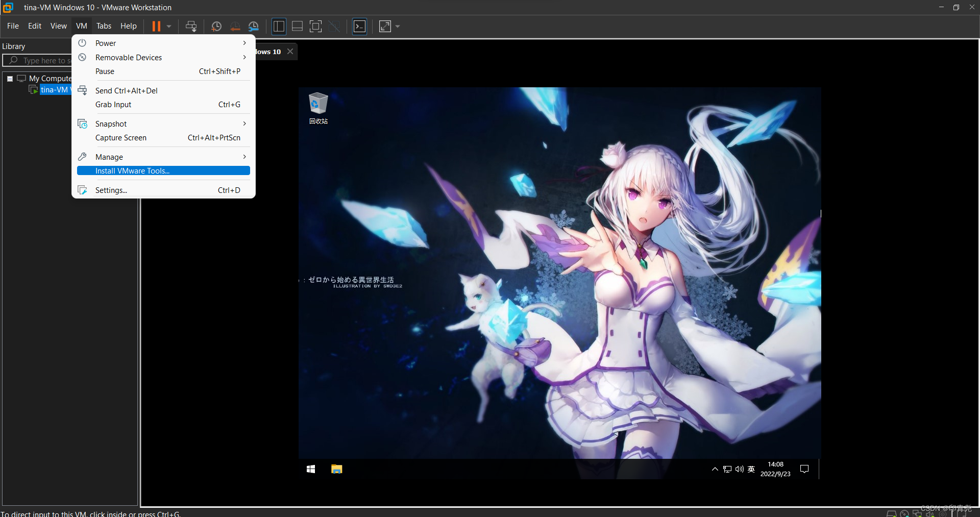
Task: Open the stretch mode dropdown arrow
Action: (398, 26)
